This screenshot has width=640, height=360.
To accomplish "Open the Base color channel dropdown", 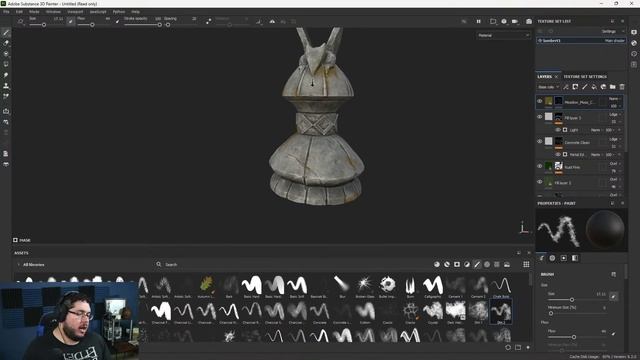I will pyautogui.click(x=548, y=87).
